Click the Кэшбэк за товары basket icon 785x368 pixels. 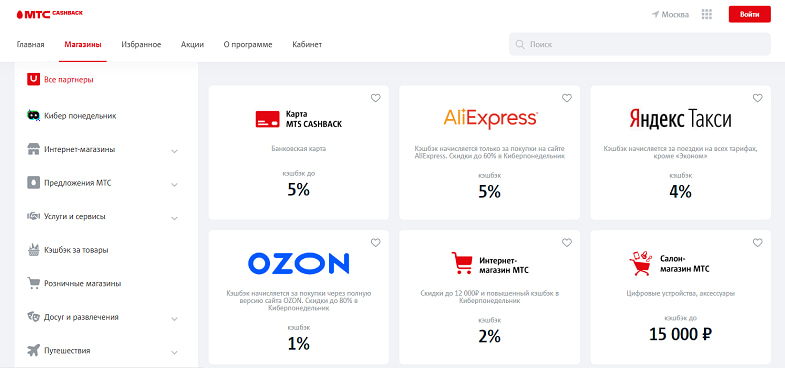[33, 250]
